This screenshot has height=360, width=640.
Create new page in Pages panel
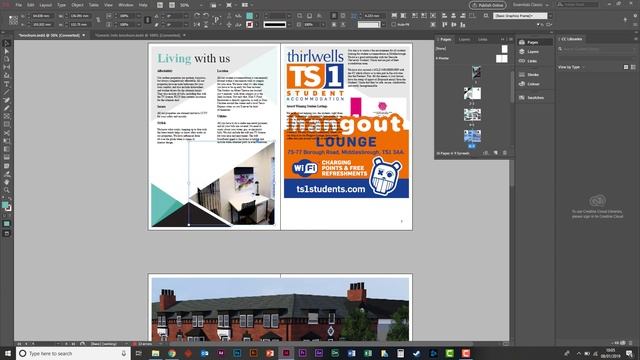(496, 153)
